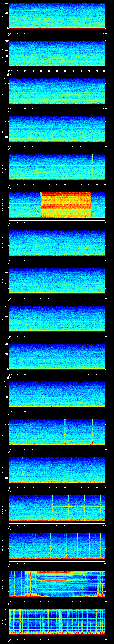This screenshot has height=644, width=114.
Task: Click the 15:30:00 time axis label
Action: point(9,563)
